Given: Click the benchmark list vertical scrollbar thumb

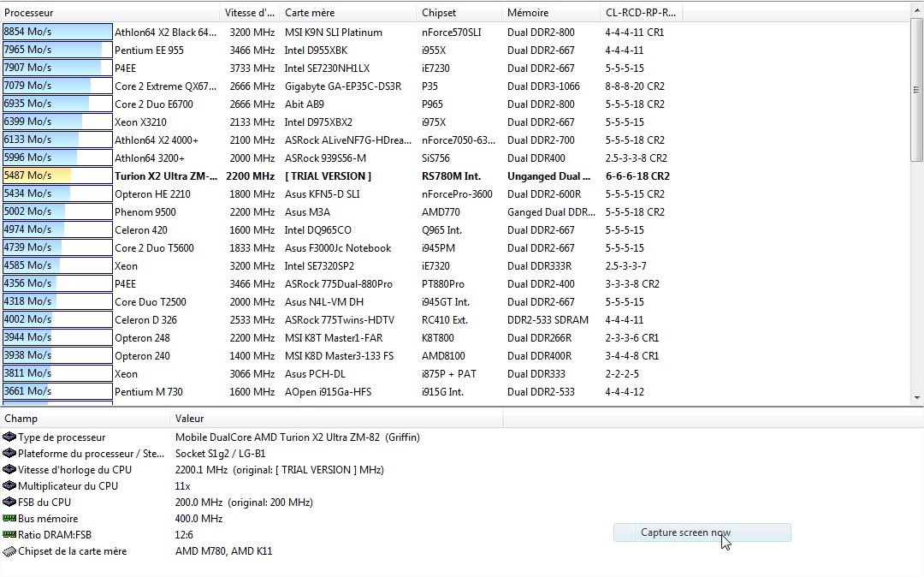Looking at the screenshot, I should 916,90.
